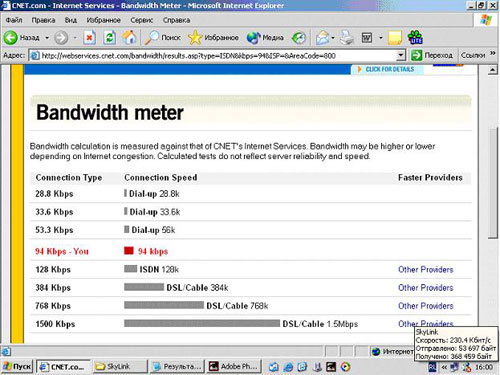Click the vertical scrollbar thumb
The image size is (500, 375).
(493, 182)
